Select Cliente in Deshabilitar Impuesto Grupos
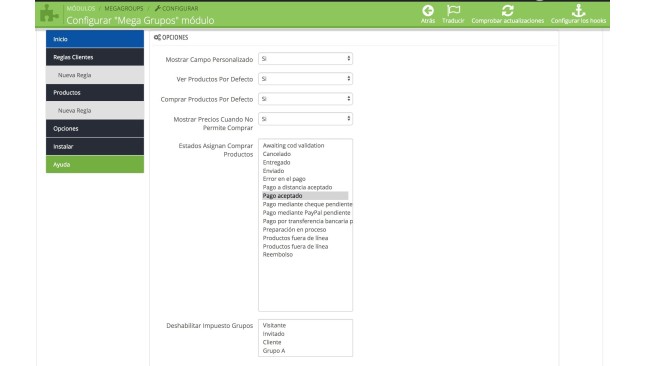The image size is (646, 366). coord(272,342)
